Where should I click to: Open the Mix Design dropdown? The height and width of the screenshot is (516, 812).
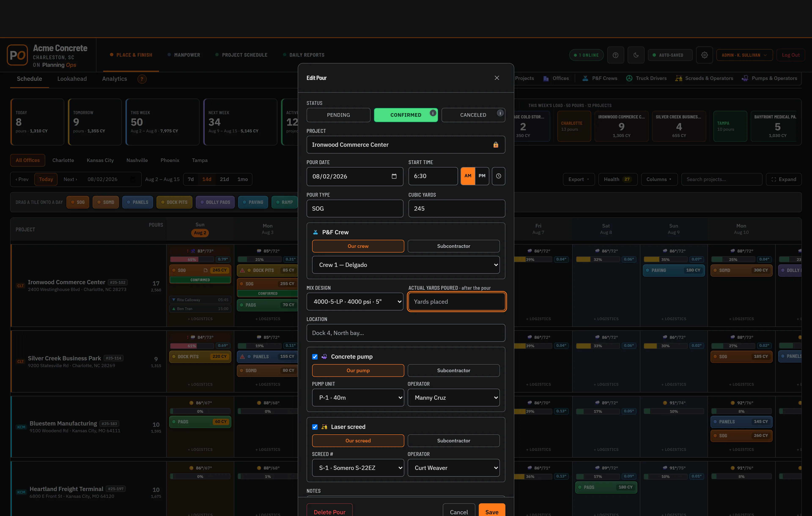(x=355, y=302)
